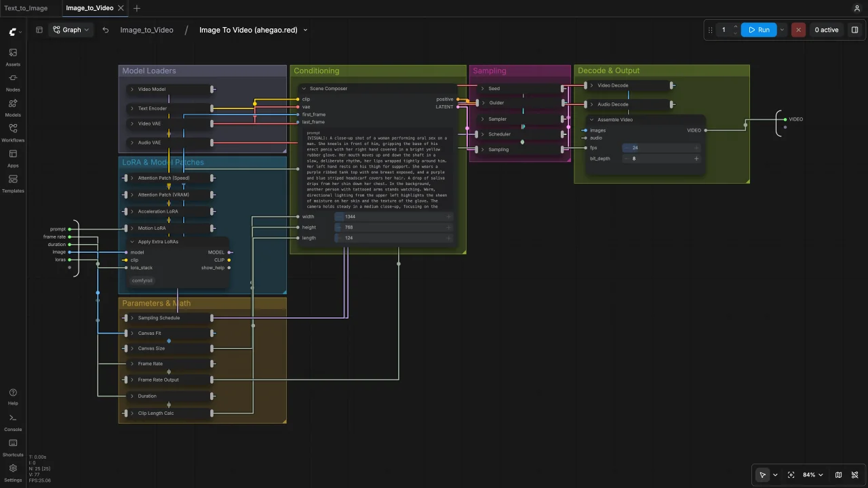Viewport: 868px width, 488px height.
Task: Open the Nodes library panel
Action: click(13, 83)
